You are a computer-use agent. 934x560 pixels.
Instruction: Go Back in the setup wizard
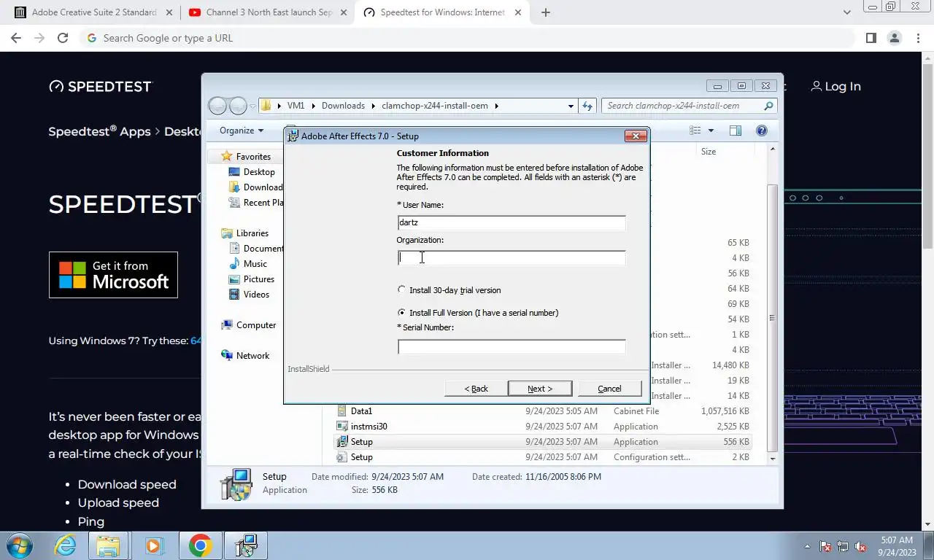click(476, 389)
